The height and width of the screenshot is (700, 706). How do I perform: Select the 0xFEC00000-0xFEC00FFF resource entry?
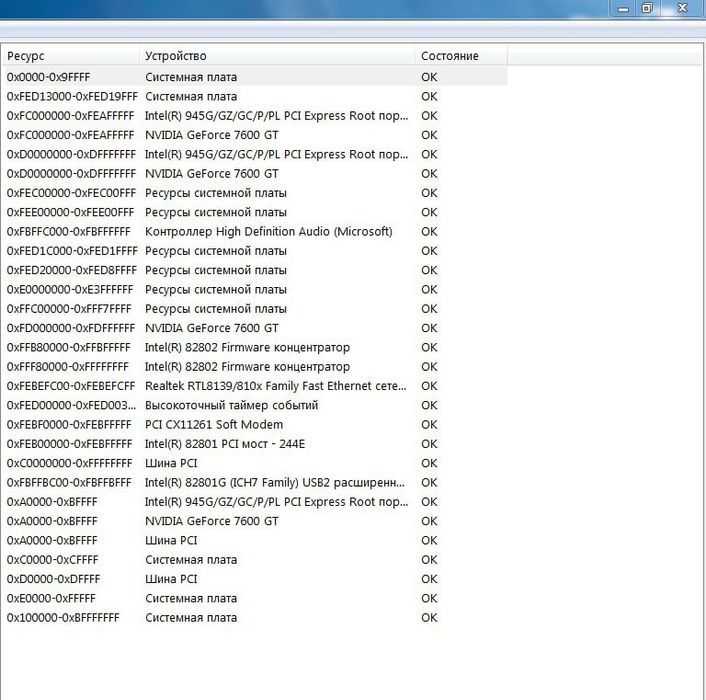[71, 193]
